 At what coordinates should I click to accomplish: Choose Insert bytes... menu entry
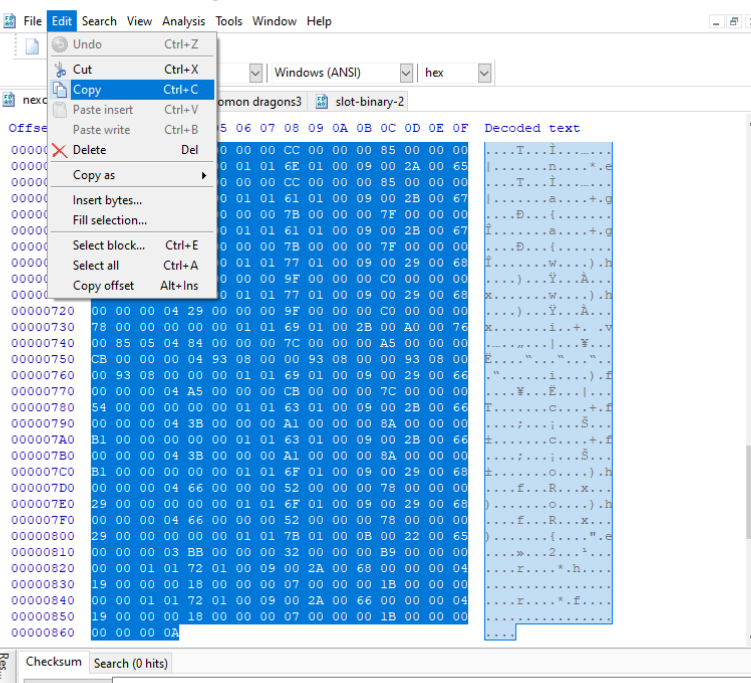point(133,200)
